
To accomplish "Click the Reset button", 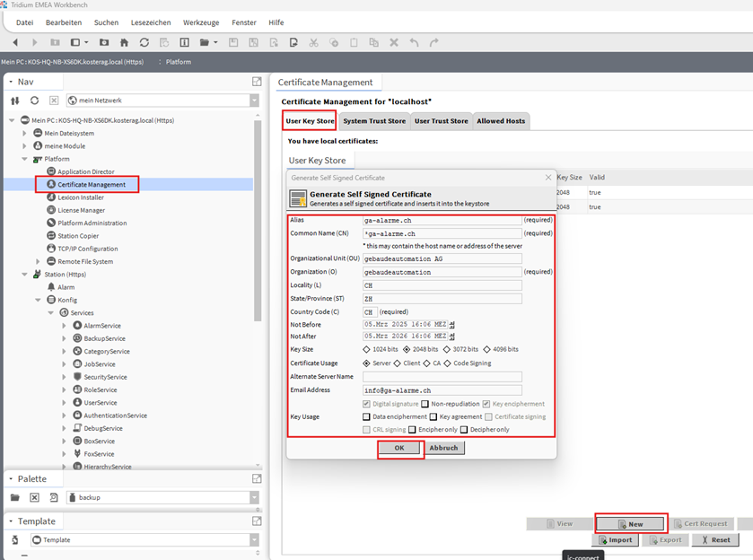I will tap(715, 540).
